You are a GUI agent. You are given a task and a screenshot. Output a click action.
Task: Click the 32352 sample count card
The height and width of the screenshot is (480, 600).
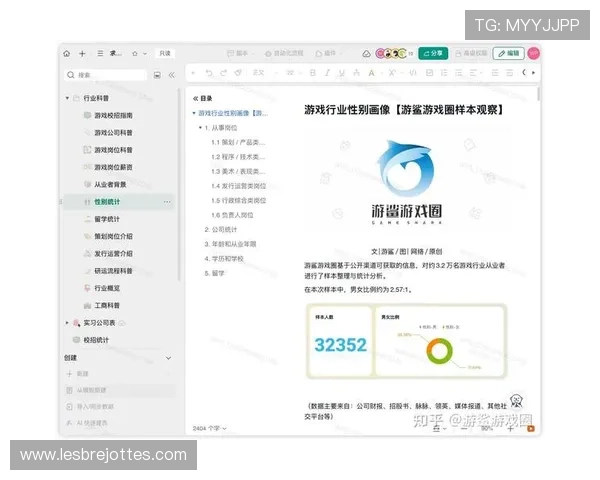[x=340, y=341]
